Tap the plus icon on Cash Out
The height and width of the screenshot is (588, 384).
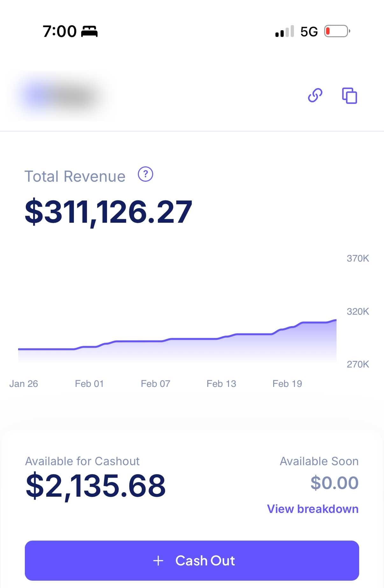click(x=158, y=561)
